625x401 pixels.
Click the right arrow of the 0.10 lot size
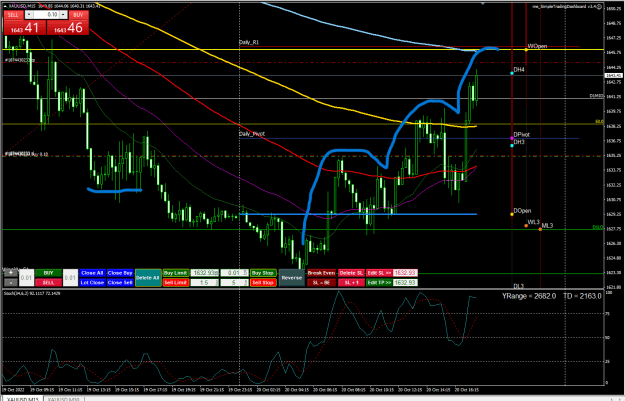(x=63, y=15)
